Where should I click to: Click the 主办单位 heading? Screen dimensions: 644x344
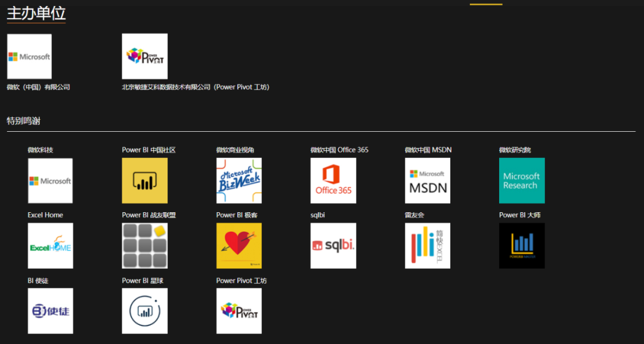pos(36,13)
